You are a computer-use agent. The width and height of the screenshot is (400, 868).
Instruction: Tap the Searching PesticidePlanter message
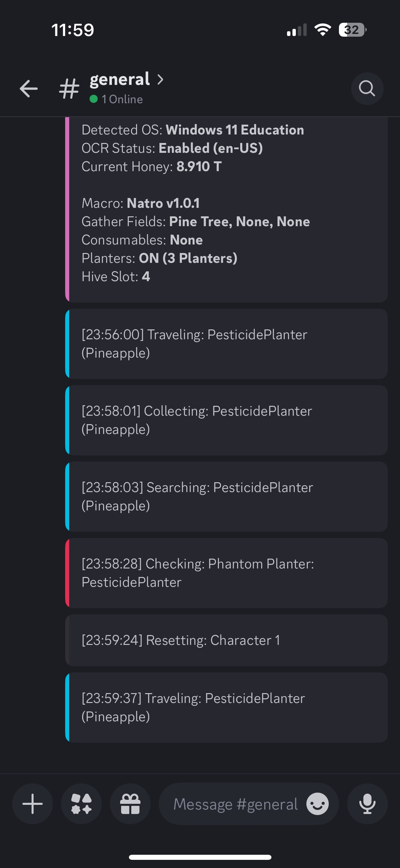coord(226,496)
